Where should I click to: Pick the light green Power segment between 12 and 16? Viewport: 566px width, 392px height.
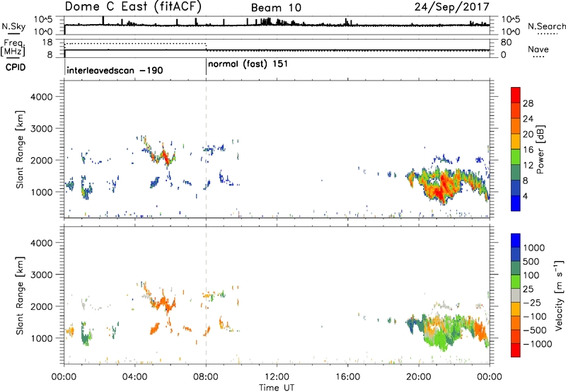tap(516, 157)
